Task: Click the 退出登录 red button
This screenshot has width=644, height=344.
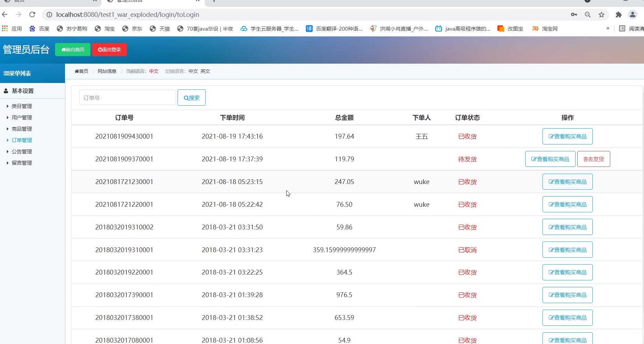Action: (x=109, y=50)
